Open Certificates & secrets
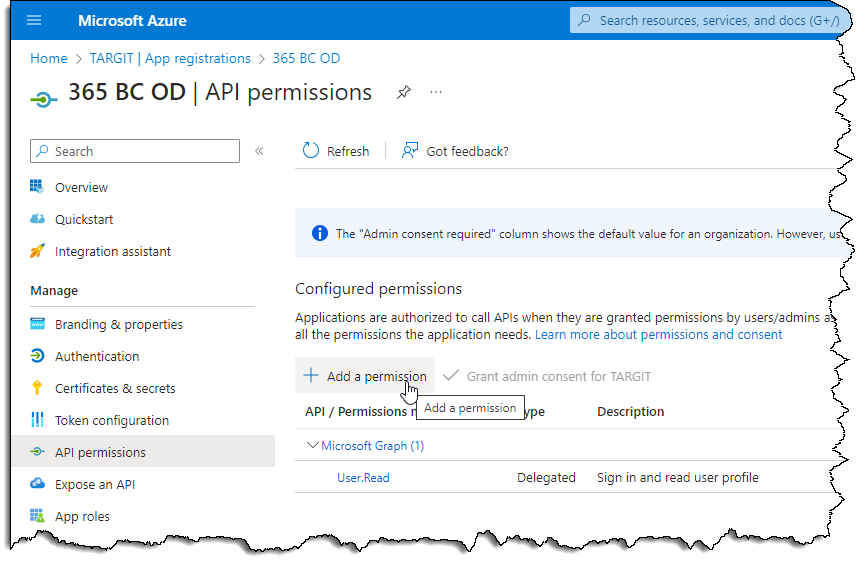 pos(115,388)
